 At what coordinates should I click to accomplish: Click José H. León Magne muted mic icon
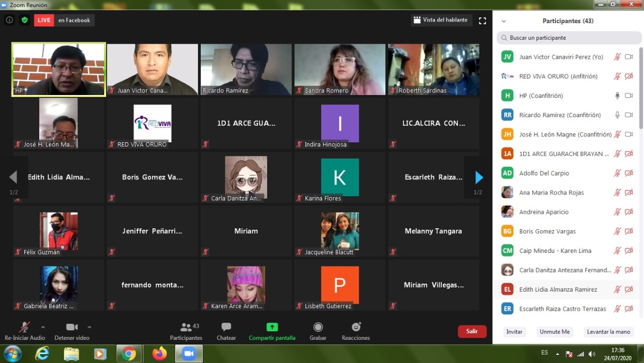tap(617, 134)
